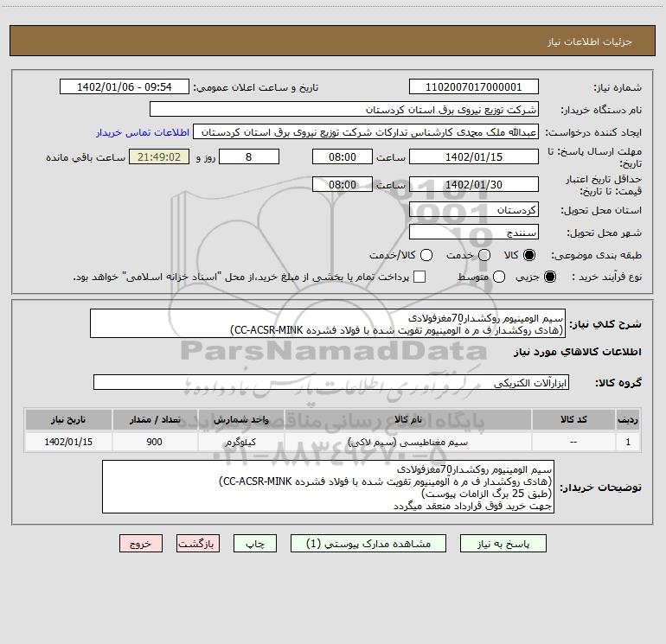This screenshot has width=666, height=644.
Task: Click the quantity cell 900
Action: pyautogui.click(x=155, y=442)
